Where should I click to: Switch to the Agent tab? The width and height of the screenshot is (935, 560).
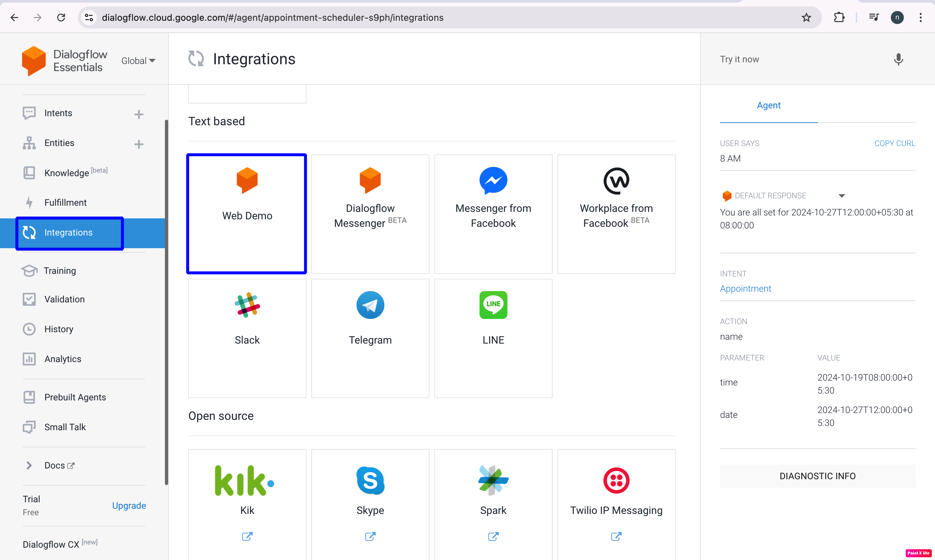click(x=768, y=105)
